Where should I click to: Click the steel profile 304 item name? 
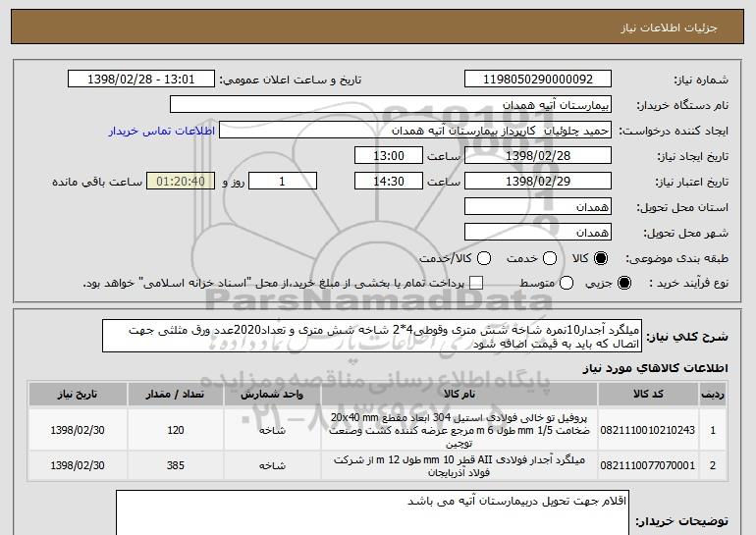tap(459, 430)
